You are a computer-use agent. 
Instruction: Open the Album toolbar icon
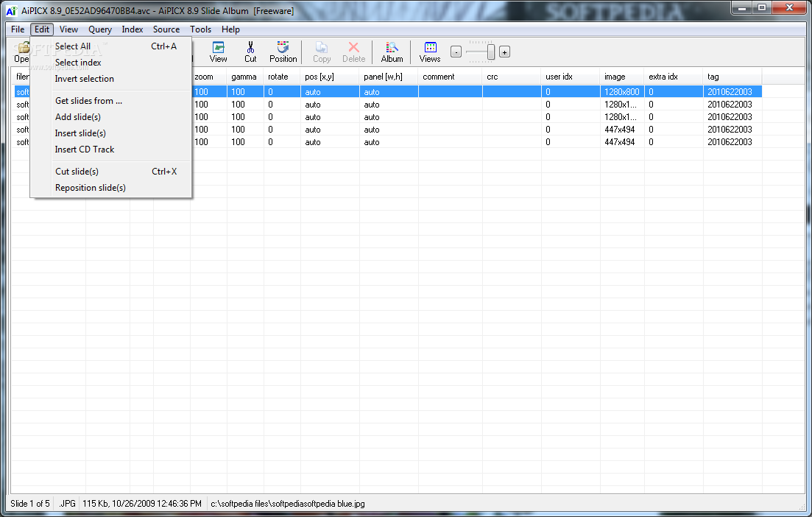click(392, 52)
